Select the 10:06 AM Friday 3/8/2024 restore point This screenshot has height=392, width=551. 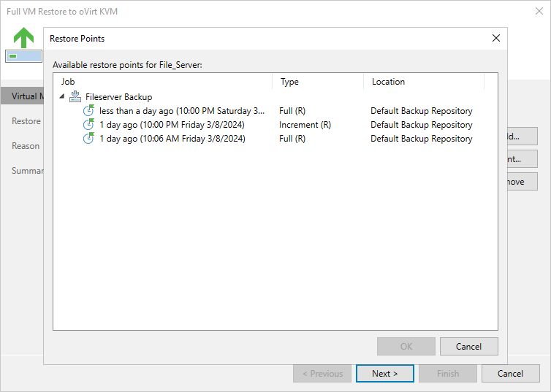tap(172, 139)
